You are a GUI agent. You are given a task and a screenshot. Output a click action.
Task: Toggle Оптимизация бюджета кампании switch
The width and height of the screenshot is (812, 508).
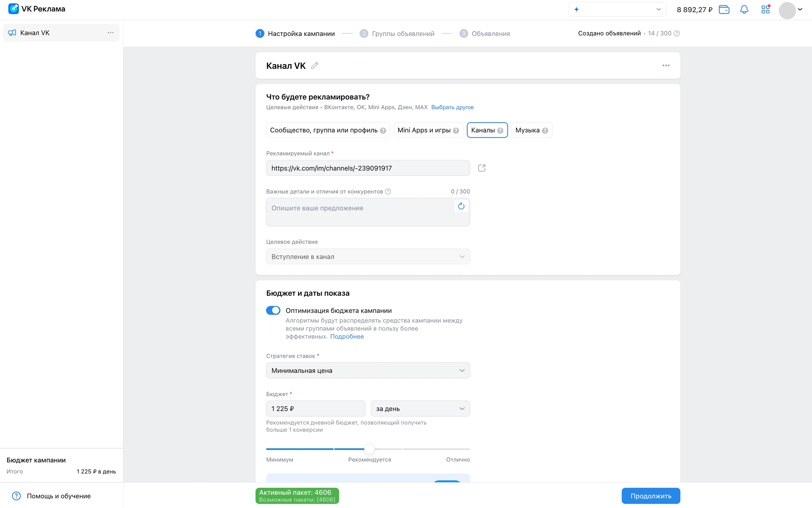click(x=273, y=310)
